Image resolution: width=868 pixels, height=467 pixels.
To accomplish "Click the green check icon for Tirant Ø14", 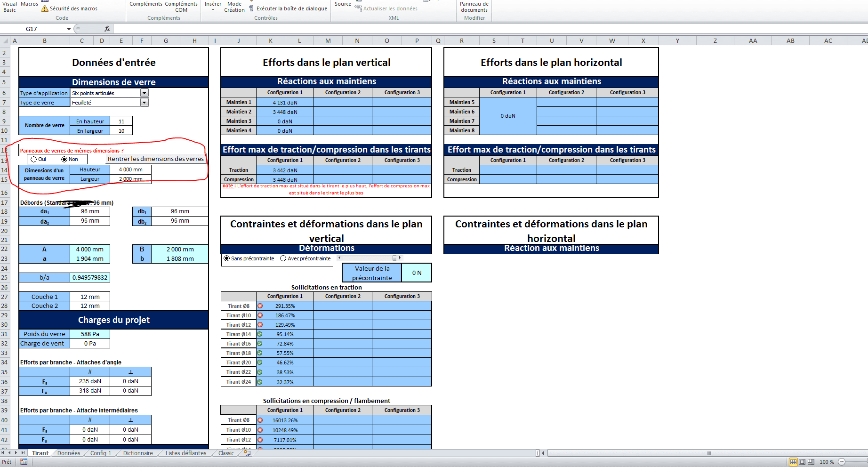I will pos(260,334).
